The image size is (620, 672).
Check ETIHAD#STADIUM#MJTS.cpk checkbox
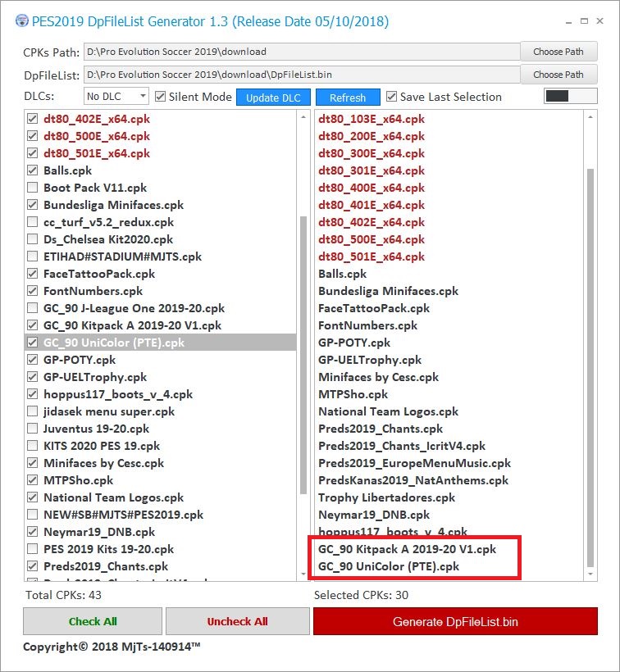(x=32, y=256)
